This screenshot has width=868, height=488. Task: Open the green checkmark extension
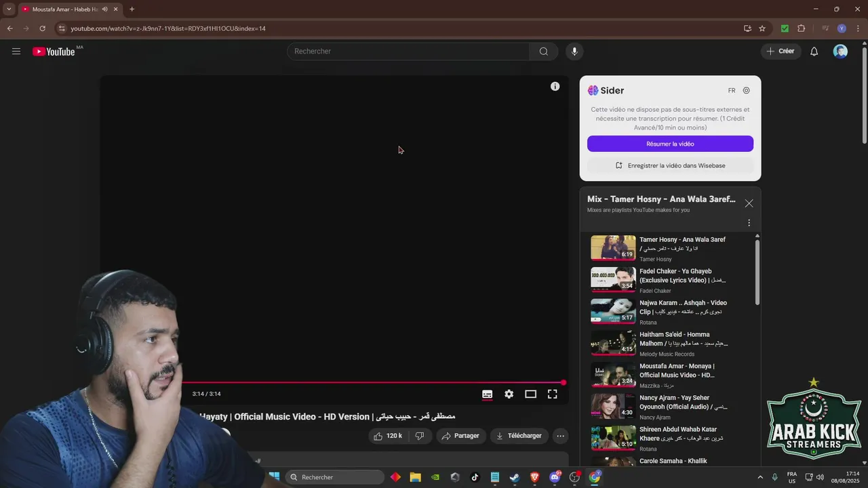pos(785,28)
